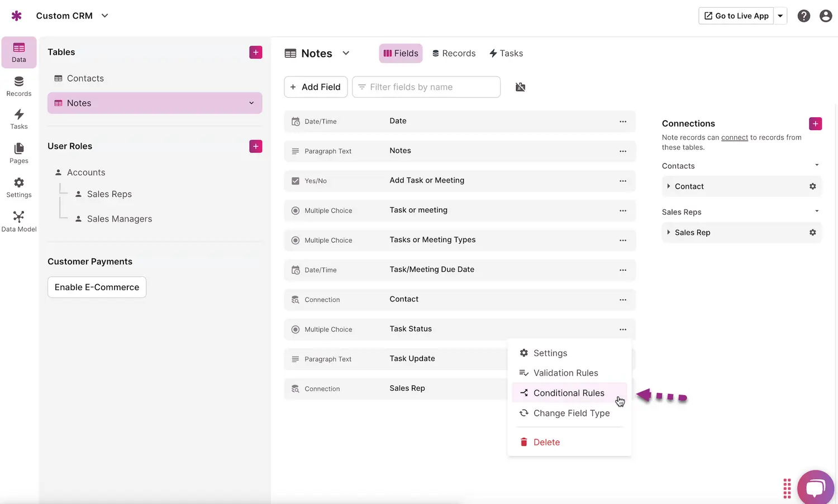The width and height of the screenshot is (838, 504).
Task: Click the Filter fields by name input
Action: click(x=430, y=87)
